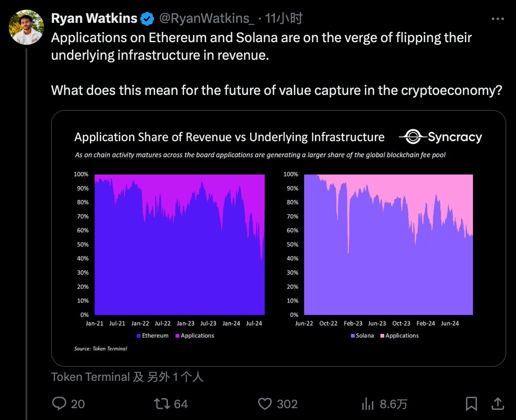516x420 pixels.
Task: Click the Ethereum legend color swatch
Action: 138,336
